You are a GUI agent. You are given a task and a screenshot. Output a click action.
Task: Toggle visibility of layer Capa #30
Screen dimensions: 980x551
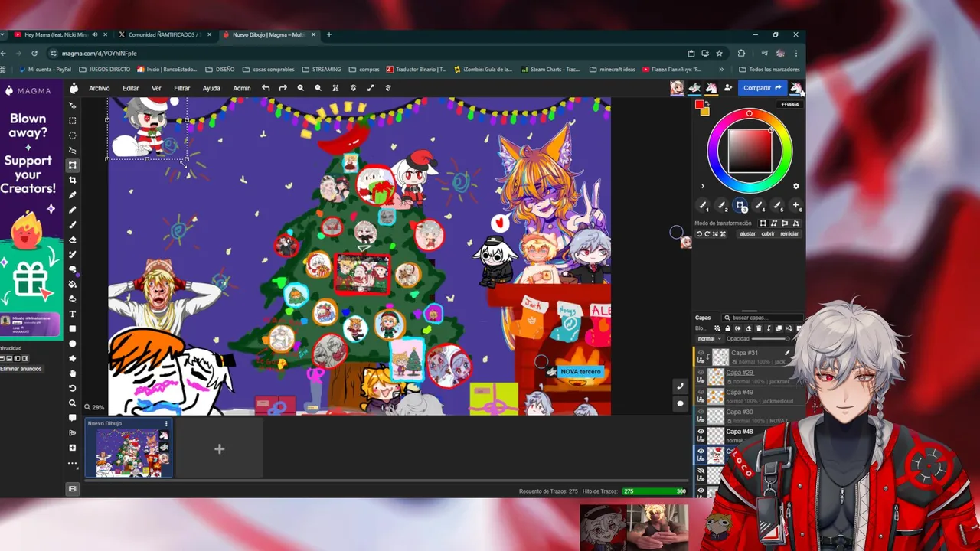click(701, 412)
